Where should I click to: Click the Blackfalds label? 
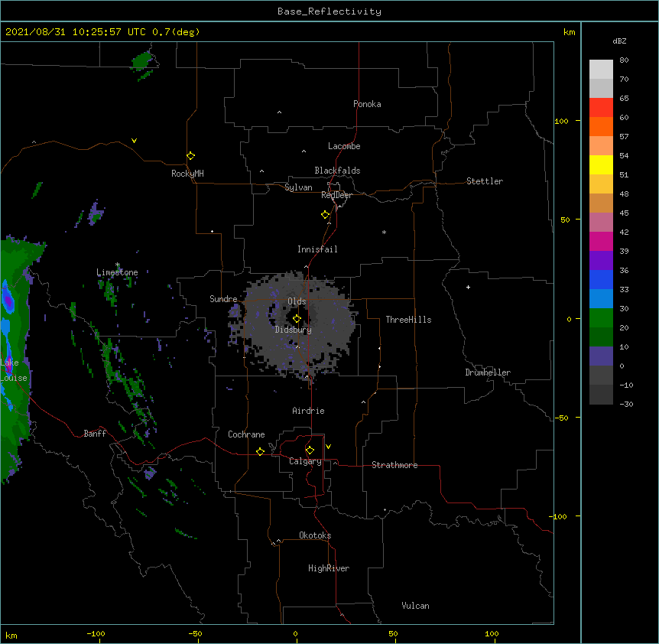(x=337, y=171)
